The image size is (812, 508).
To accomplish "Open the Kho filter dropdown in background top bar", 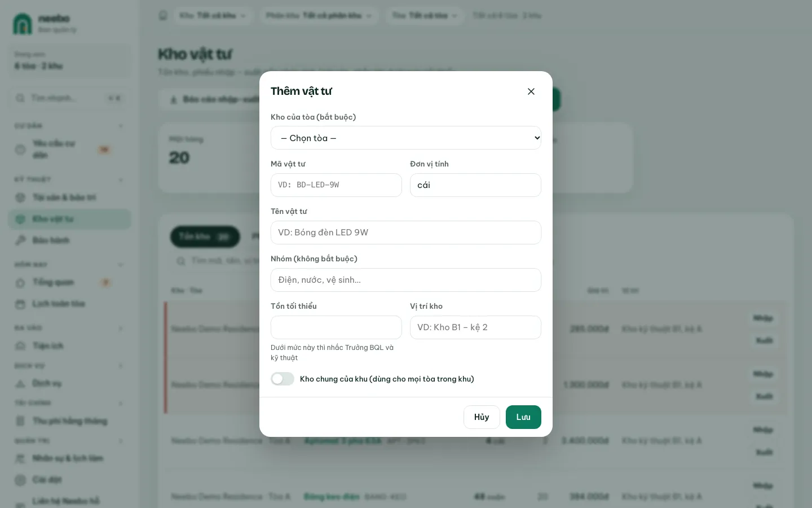I will pos(213,15).
